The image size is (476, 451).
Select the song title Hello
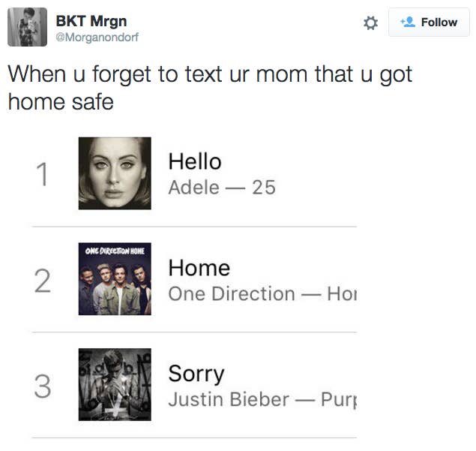click(195, 161)
